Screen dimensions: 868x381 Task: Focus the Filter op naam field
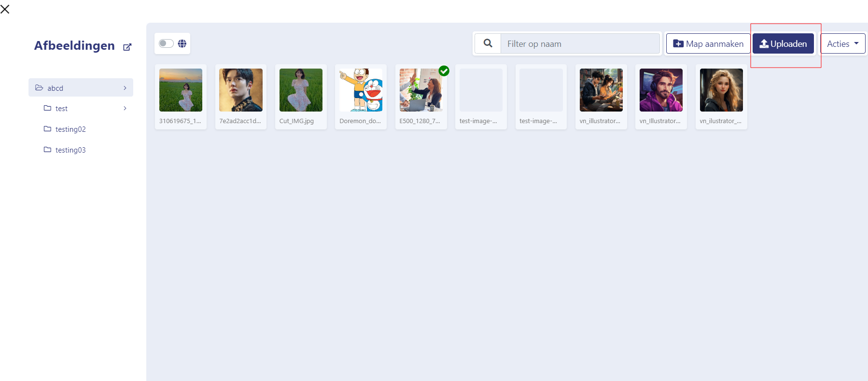pos(580,43)
